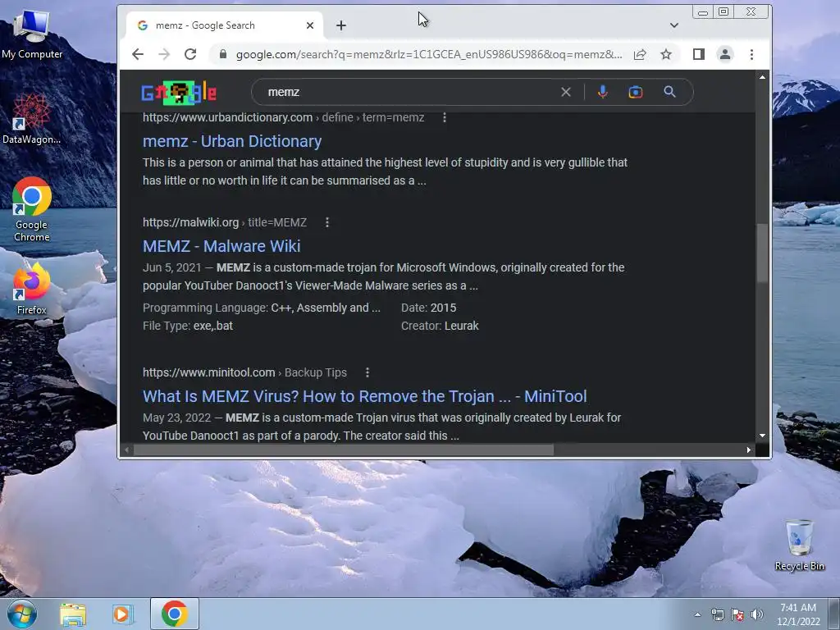
Task: Click the page's vertical scrollbar thumb
Action: tap(762, 253)
